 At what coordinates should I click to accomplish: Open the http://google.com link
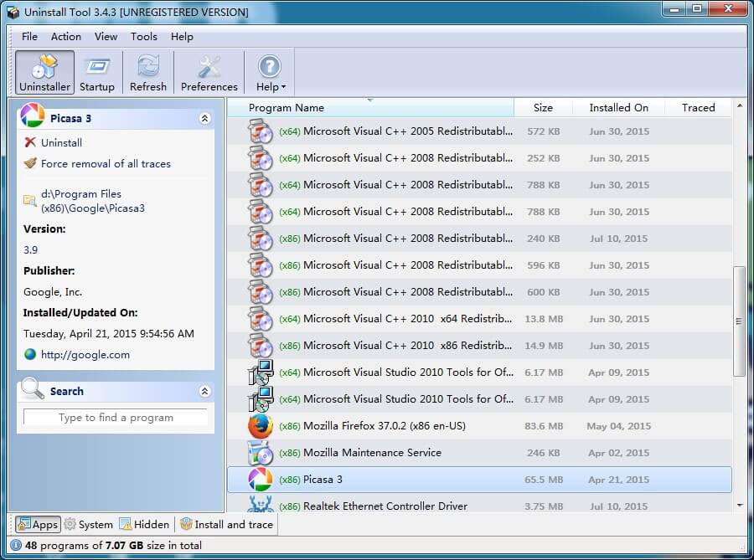pos(85,355)
